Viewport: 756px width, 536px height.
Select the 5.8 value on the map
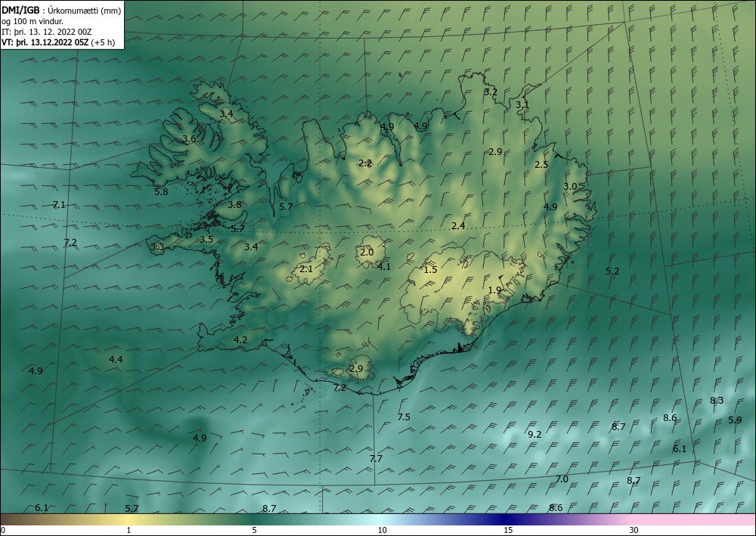point(161,192)
